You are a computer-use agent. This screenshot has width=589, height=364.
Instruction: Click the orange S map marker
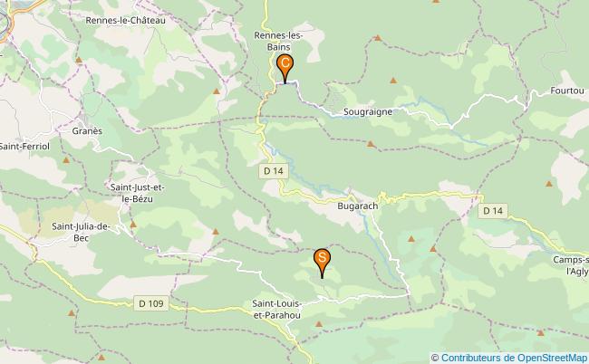coord(322,263)
